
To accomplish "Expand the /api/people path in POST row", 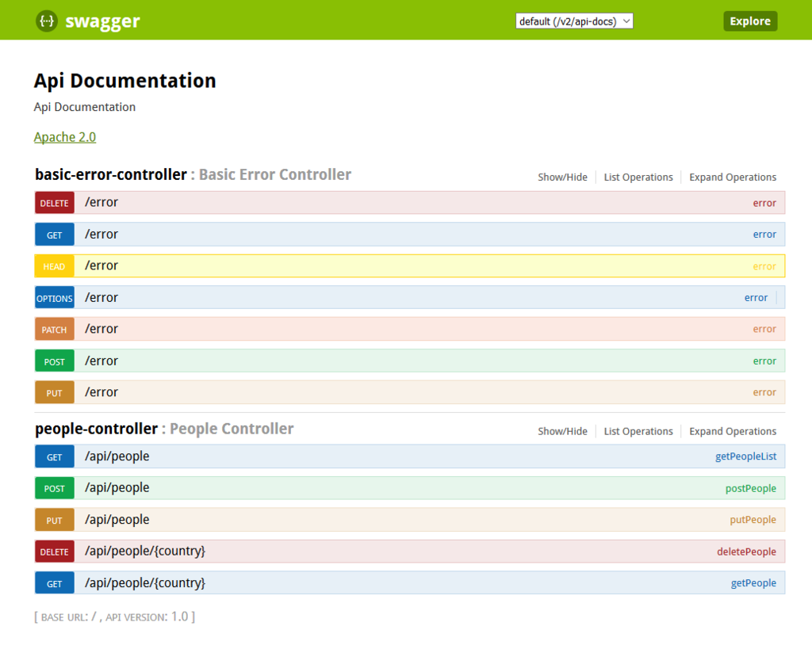I will click(117, 488).
